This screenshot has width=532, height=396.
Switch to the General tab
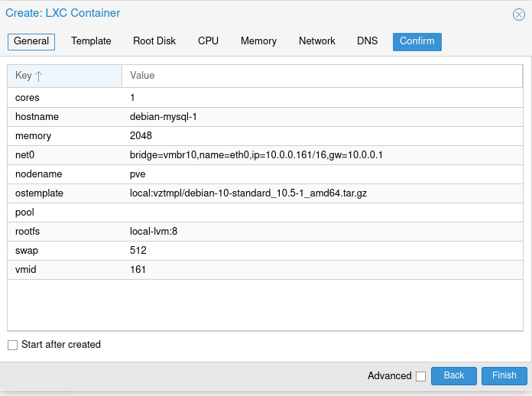(x=31, y=42)
